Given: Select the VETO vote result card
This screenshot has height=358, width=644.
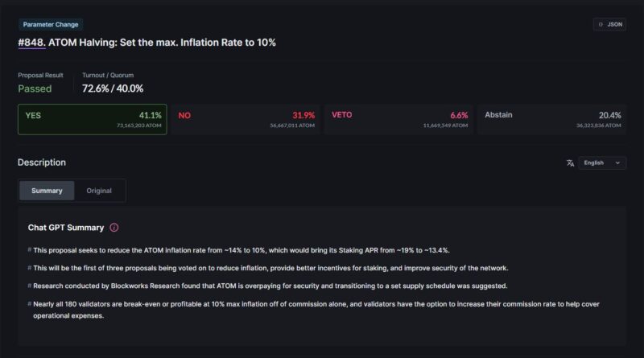Looking at the screenshot, I should pyautogui.click(x=398, y=119).
